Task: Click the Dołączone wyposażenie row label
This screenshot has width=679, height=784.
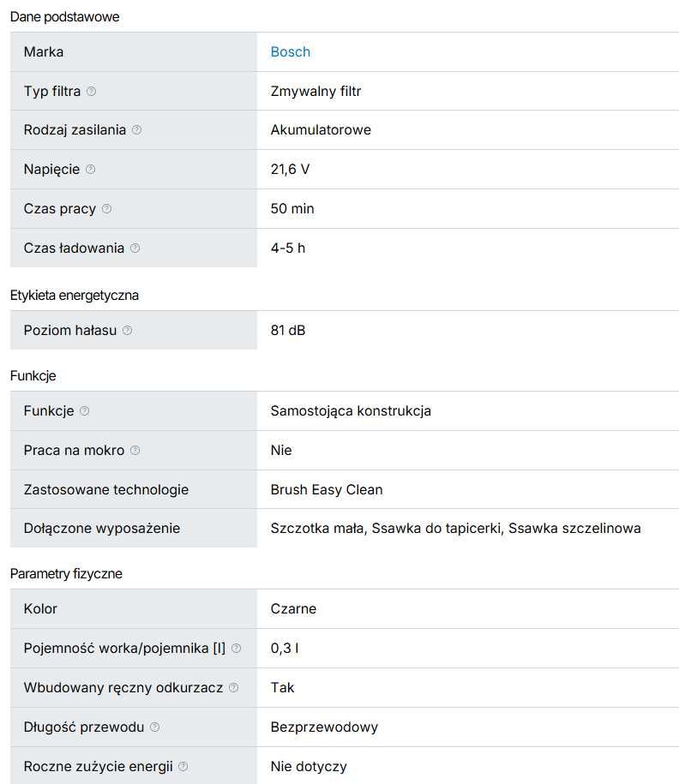Action: click(x=101, y=529)
